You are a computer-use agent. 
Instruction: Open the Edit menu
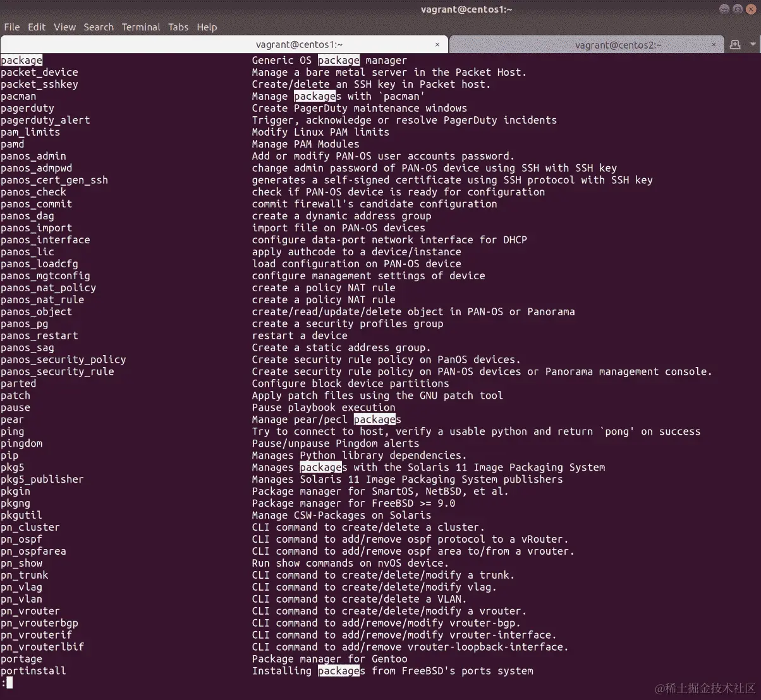37,27
